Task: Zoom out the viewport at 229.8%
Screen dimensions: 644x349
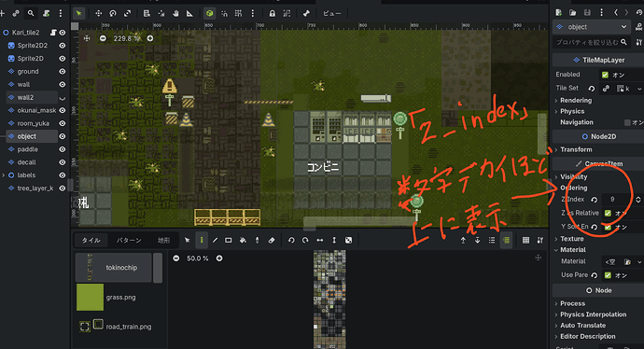Action: (103, 38)
